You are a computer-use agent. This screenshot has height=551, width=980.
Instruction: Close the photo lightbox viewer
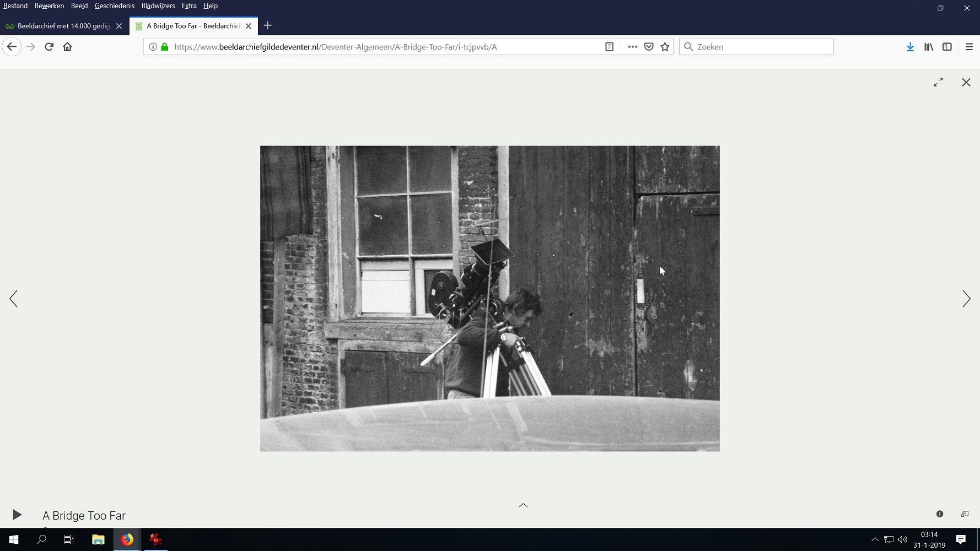[966, 82]
